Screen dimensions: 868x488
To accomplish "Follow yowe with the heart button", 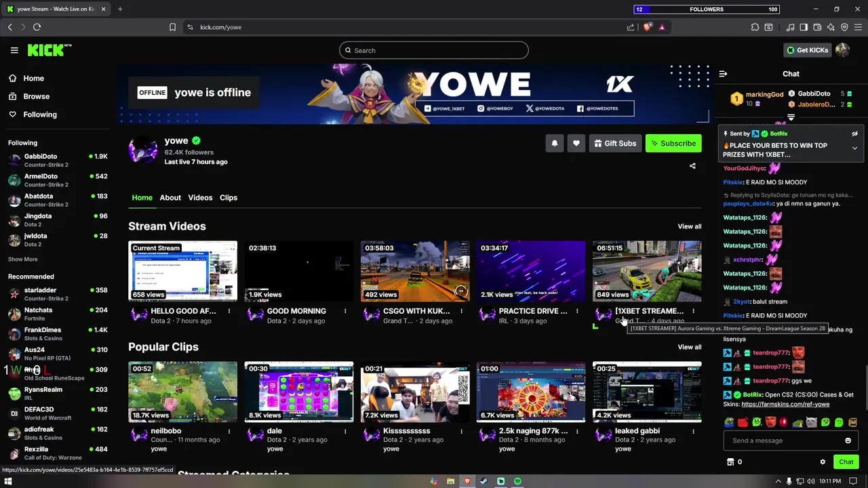I will point(576,143).
